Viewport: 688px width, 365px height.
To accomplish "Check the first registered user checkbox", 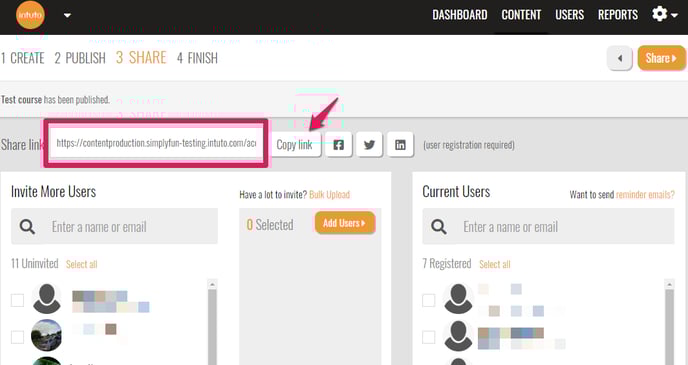I will tap(429, 301).
